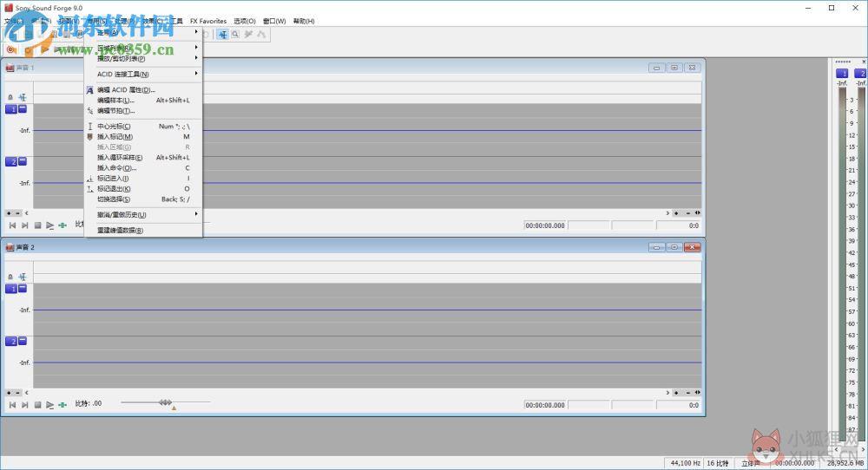
Task: Stop playback in the 声音 1 window
Action: pyautogui.click(x=37, y=225)
